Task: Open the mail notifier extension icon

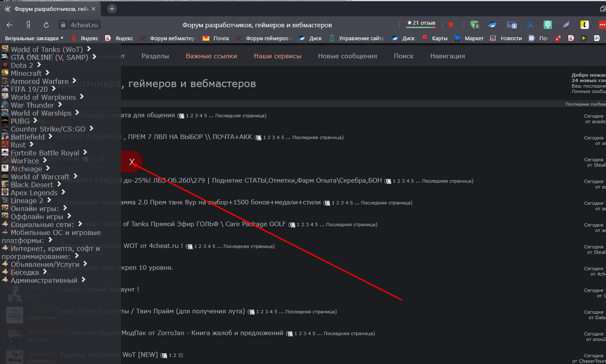Action: tap(511, 25)
